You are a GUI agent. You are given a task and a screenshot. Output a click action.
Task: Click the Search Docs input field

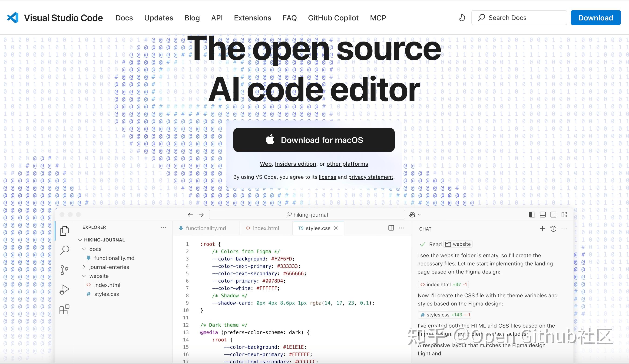519,18
